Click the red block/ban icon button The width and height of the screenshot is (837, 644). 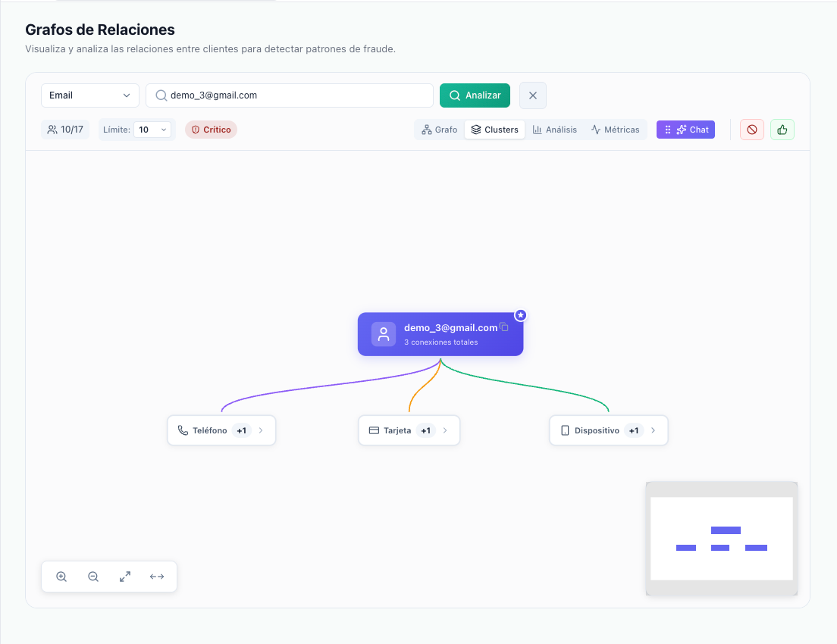tap(751, 130)
